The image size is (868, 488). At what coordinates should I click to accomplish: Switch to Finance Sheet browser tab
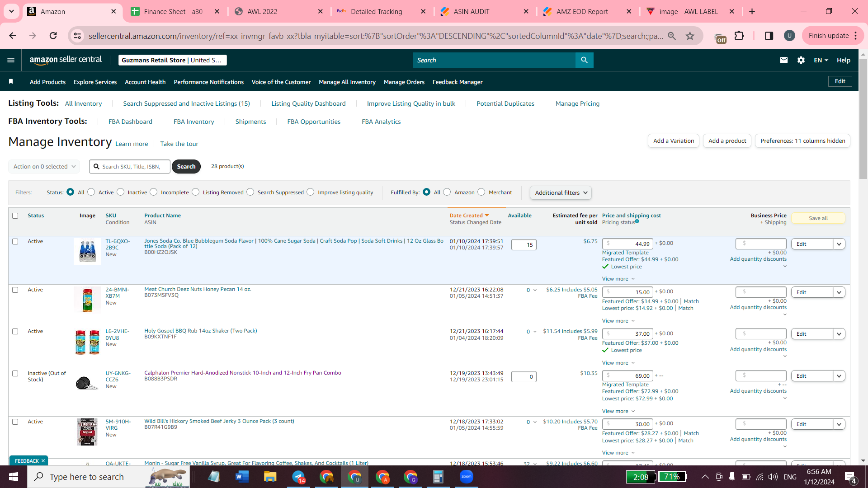(175, 11)
